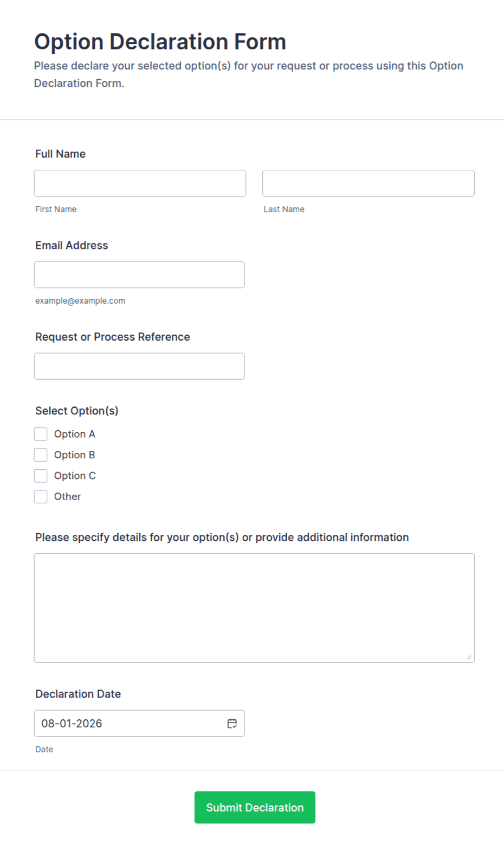Tick the Option A checkbox
The width and height of the screenshot is (504, 850).
(x=41, y=434)
